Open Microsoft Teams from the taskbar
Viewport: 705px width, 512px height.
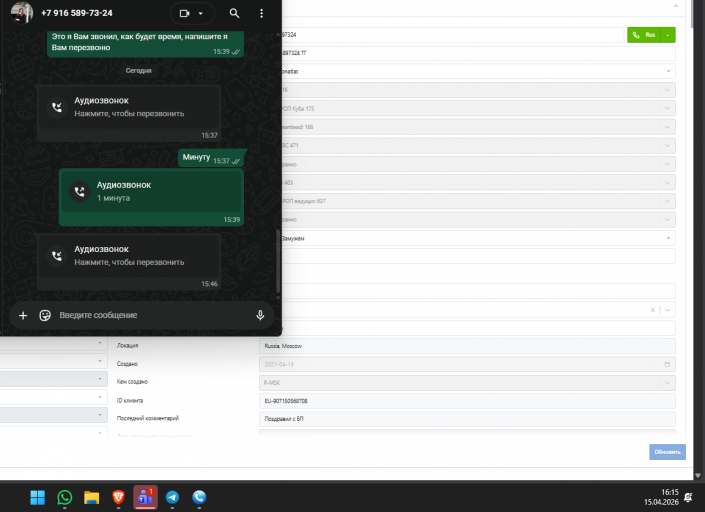click(x=145, y=497)
